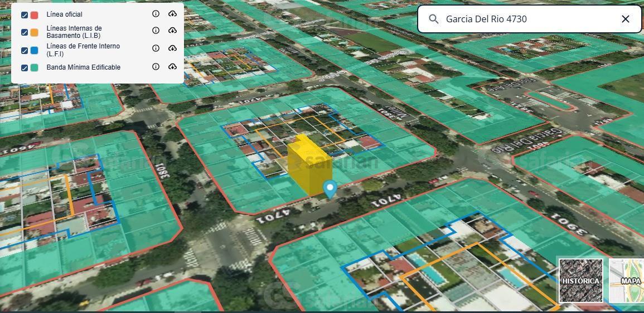This screenshot has height=313, width=644.
Task: Download Líneas Internas de Basamento layer
Action: click(x=172, y=31)
